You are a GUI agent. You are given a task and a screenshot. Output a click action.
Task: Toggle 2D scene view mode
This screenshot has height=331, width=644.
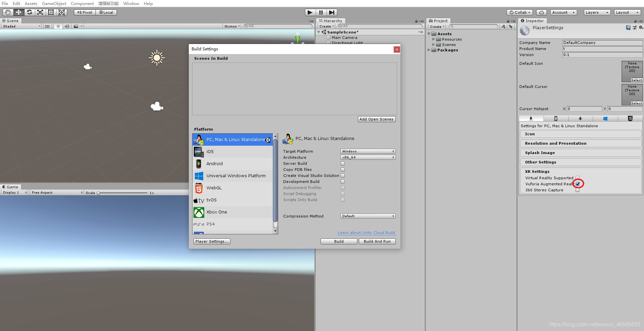(x=47, y=26)
